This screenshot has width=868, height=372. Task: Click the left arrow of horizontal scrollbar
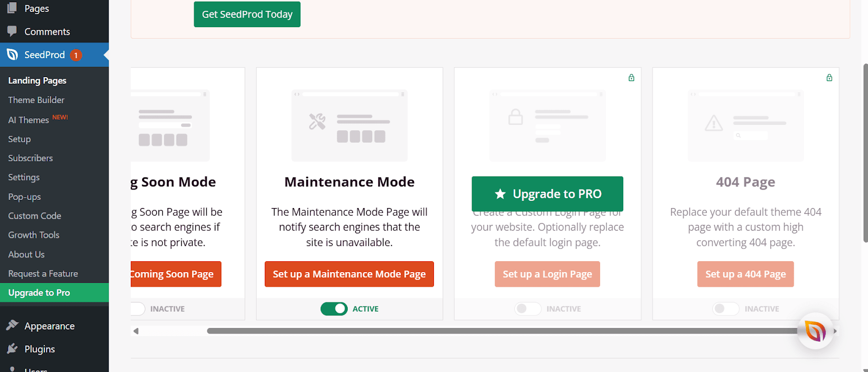coord(136,331)
